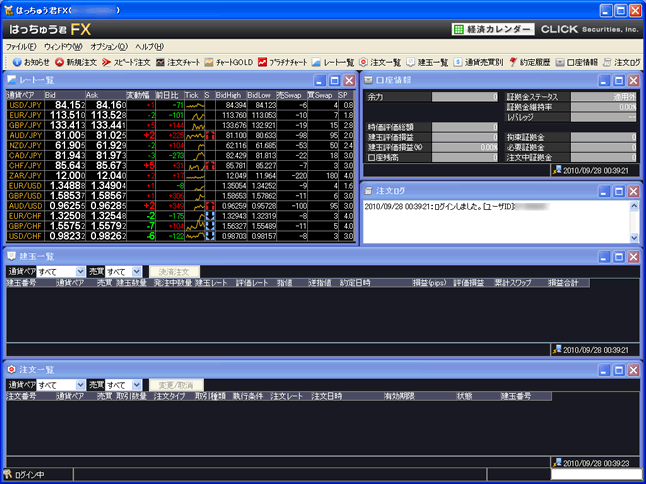646x484 pixels.
Task: Minimize the 注文ログ panel
Action: (x=604, y=192)
